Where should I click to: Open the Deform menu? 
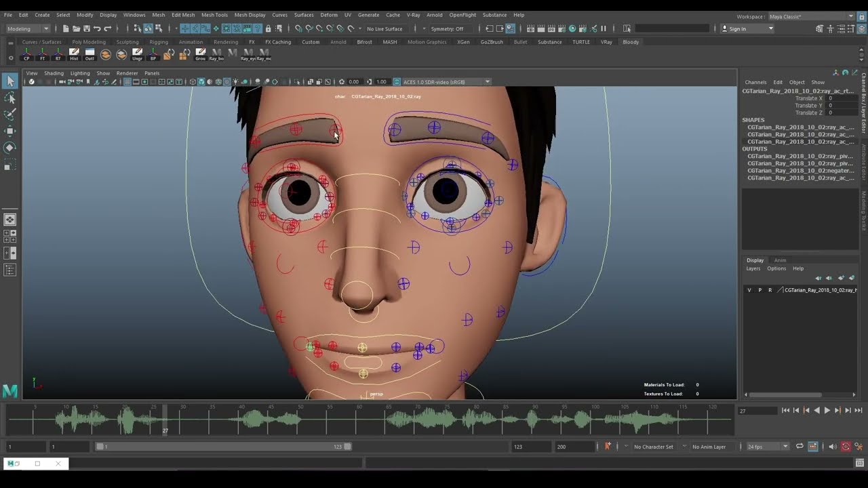(x=329, y=15)
